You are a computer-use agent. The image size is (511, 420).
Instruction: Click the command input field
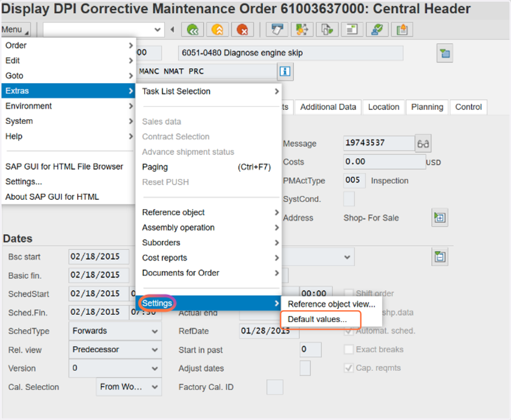(x=103, y=30)
